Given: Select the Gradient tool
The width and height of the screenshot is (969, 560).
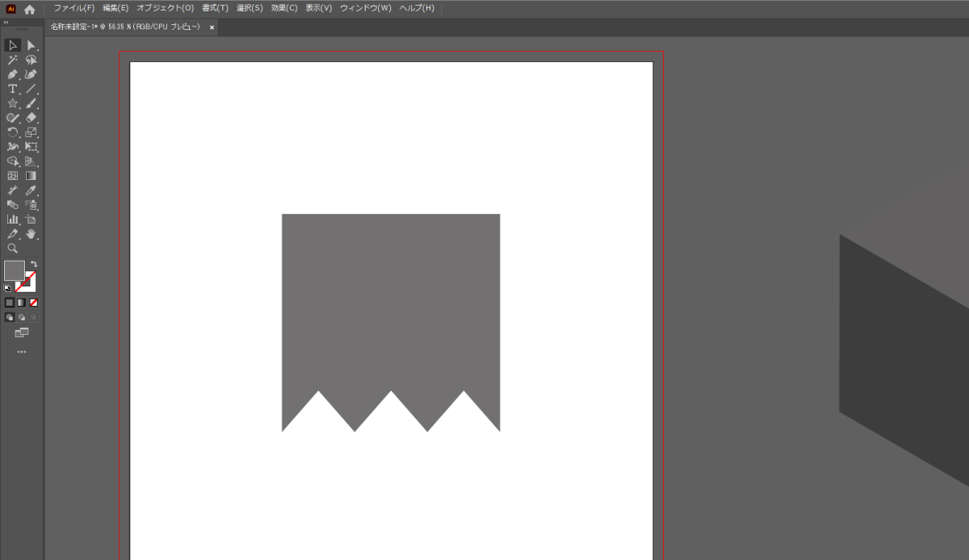Looking at the screenshot, I should 31,176.
